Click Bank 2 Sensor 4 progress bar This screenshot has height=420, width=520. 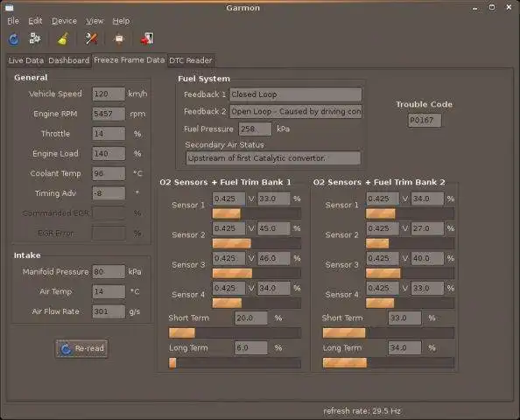click(410, 303)
